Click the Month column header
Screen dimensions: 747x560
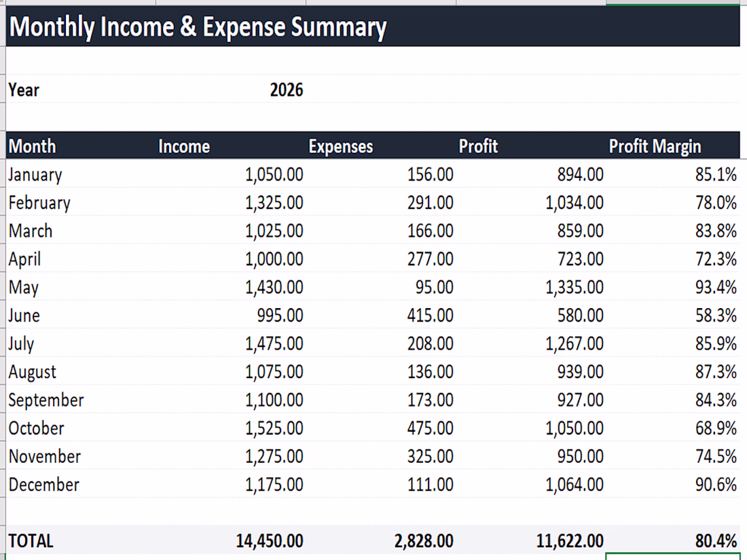[x=33, y=146]
